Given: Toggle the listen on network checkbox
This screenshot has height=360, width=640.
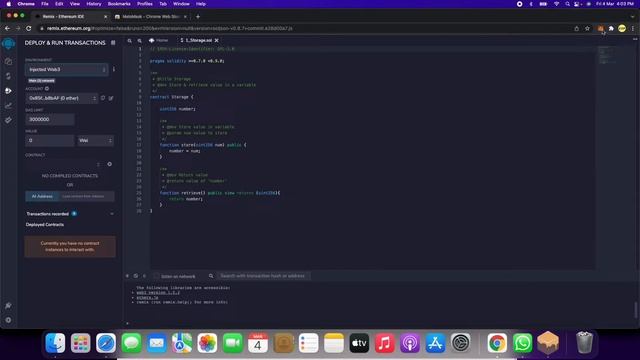Looking at the screenshot, I should [x=156, y=276].
